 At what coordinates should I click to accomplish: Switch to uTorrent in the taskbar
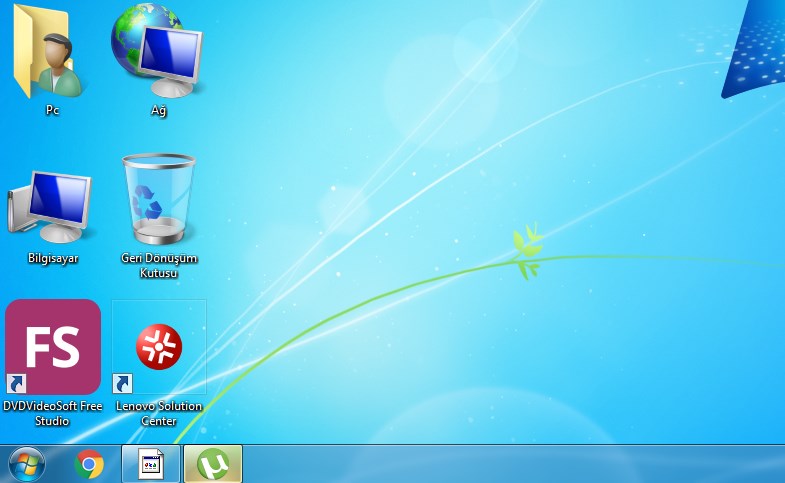(212, 464)
